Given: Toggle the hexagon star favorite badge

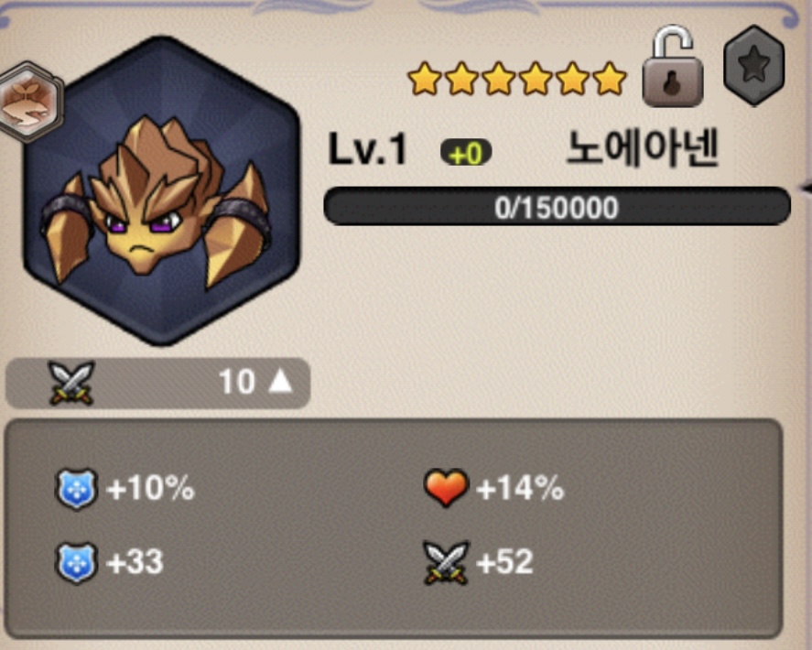Looking at the screenshot, I should (754, 66).
